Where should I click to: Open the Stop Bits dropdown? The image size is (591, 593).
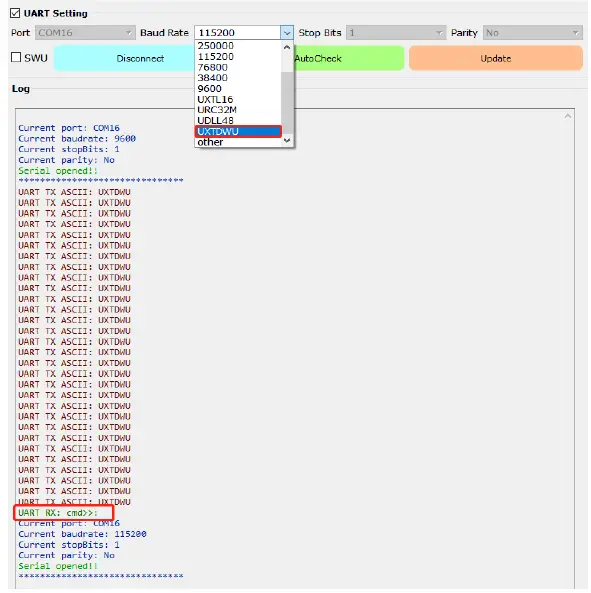(x=396, y=33)
